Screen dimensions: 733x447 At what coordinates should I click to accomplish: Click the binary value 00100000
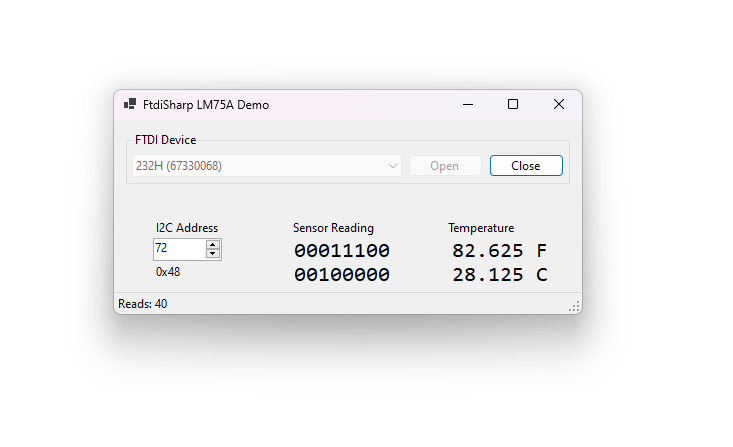(342, 274)
